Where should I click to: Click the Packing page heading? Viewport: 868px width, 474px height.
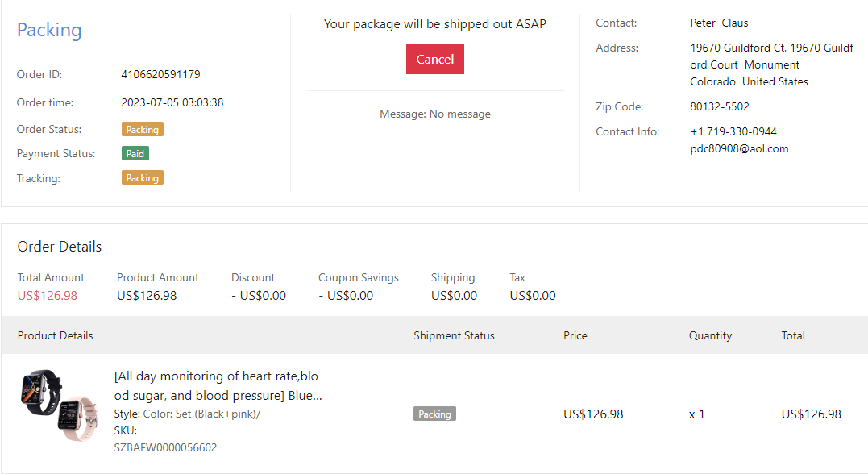click(49, 30)
